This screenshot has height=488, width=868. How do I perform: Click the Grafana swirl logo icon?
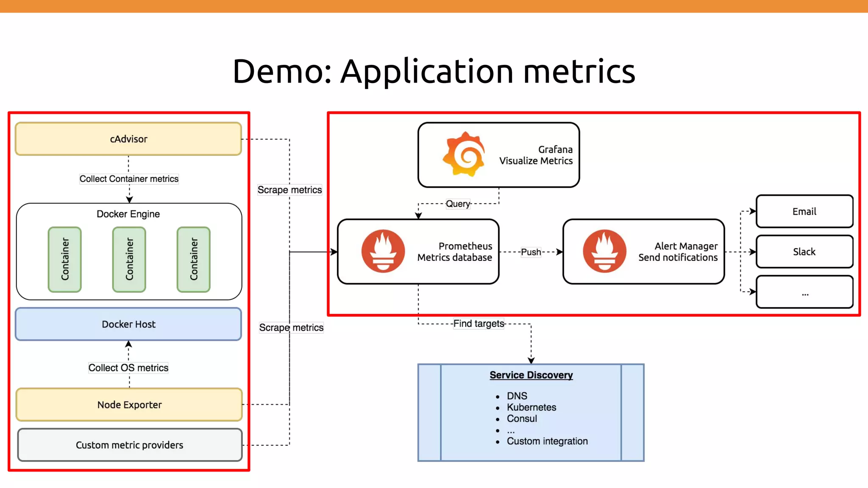pos(464,154)
